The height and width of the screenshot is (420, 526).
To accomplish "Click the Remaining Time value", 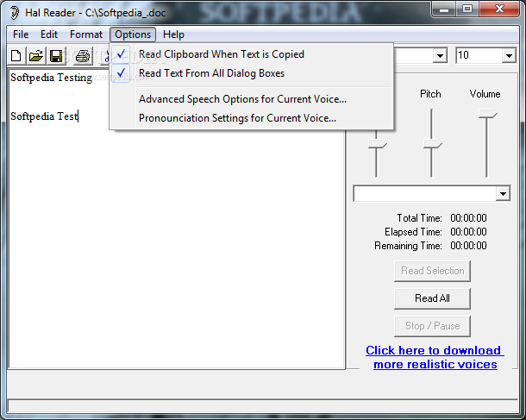I will 468,246.
